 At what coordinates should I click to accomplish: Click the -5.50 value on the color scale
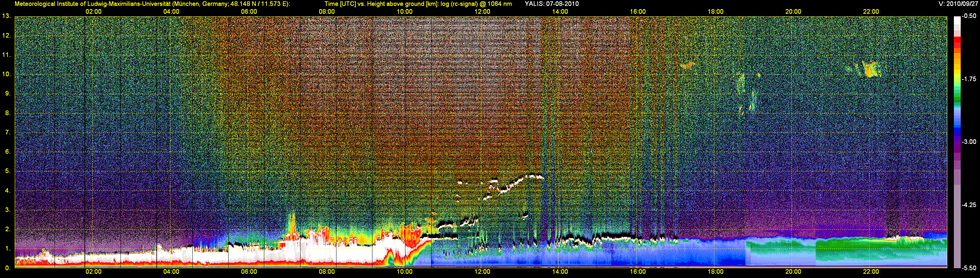[x=969, y=268]
